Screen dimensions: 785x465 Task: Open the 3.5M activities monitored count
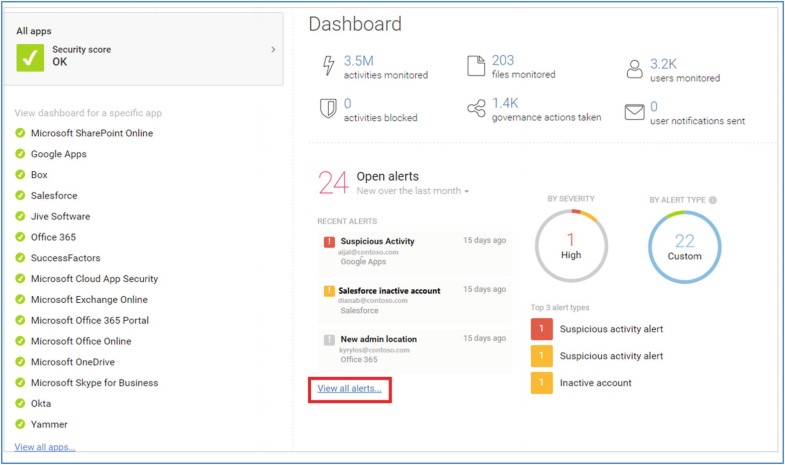click(x=358, y=61)
